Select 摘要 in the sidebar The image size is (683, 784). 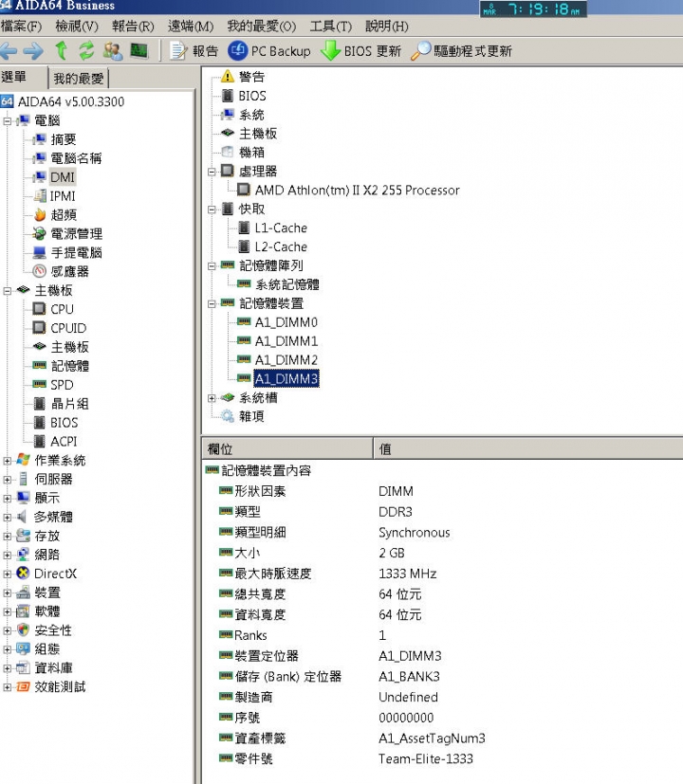tap(63, 139)
